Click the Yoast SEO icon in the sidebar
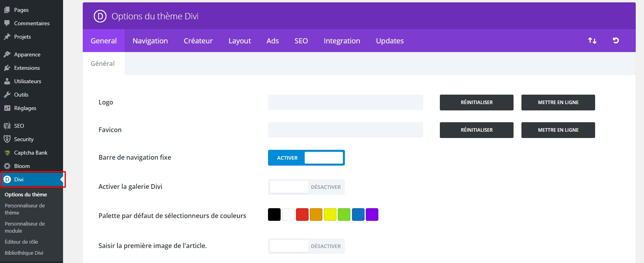 (x=7, y=126)
